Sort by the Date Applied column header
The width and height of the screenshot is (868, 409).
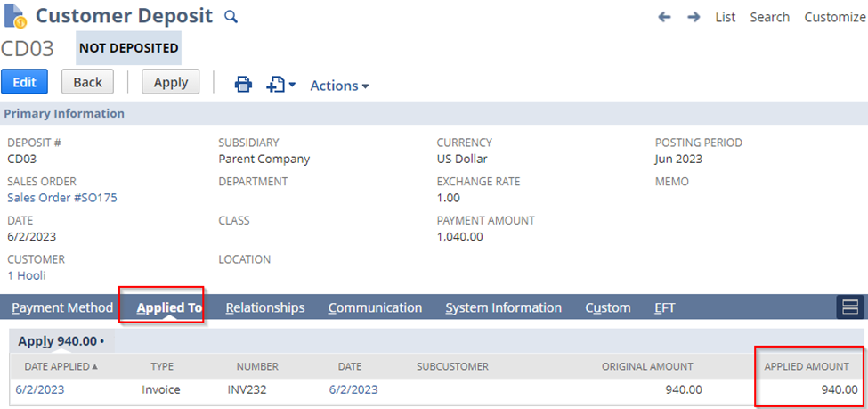click(61, 366)
